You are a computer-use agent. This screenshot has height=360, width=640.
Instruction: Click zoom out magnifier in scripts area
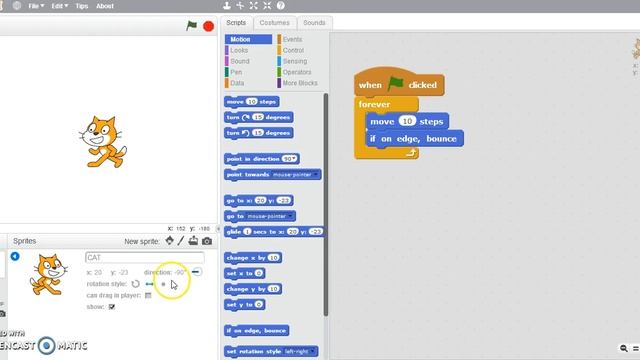coord(624,348)
